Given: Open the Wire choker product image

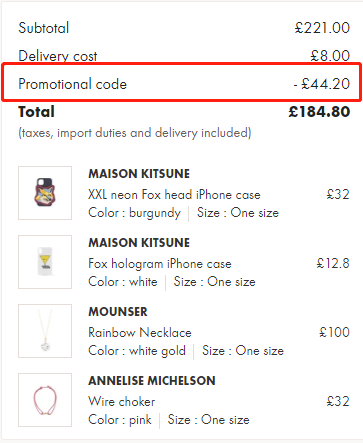Looking at the screenshot, I should [45, 400].
